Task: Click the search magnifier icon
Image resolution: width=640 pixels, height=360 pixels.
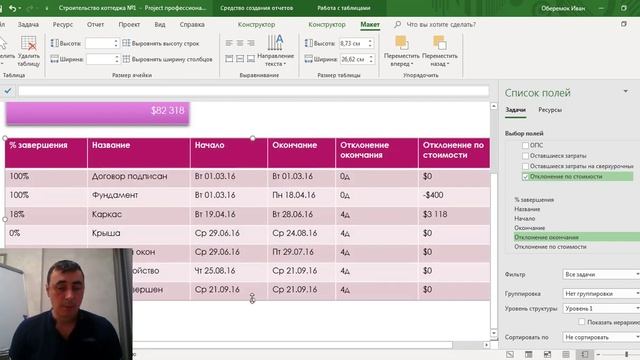Action: [x=398, y=24]
